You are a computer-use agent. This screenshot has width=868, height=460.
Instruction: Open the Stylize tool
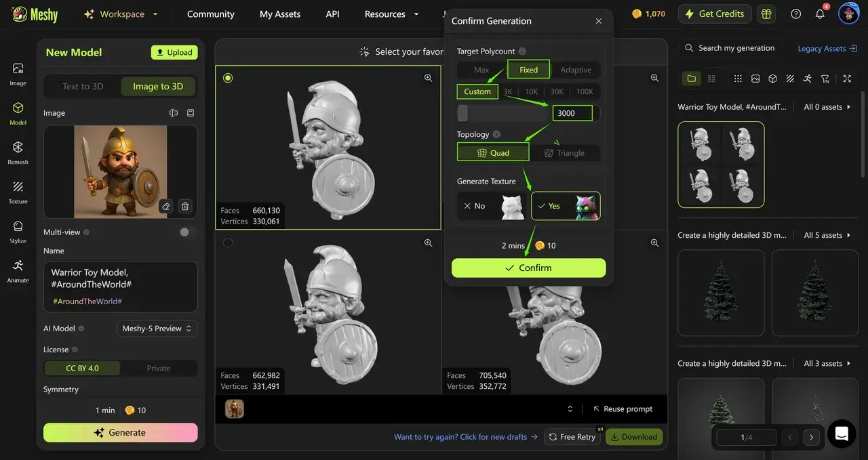pyautogui.click(x=18, y=230)
